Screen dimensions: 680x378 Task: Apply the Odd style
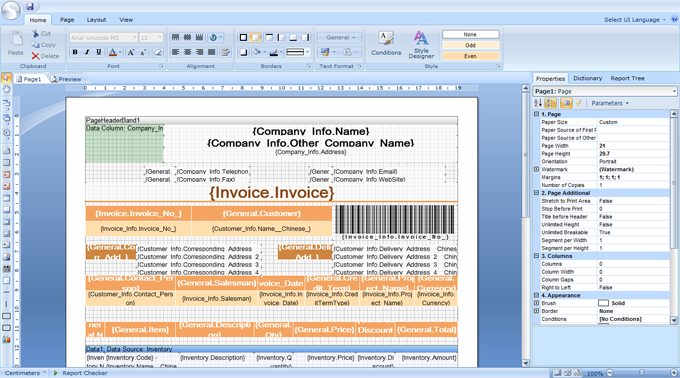471,45
